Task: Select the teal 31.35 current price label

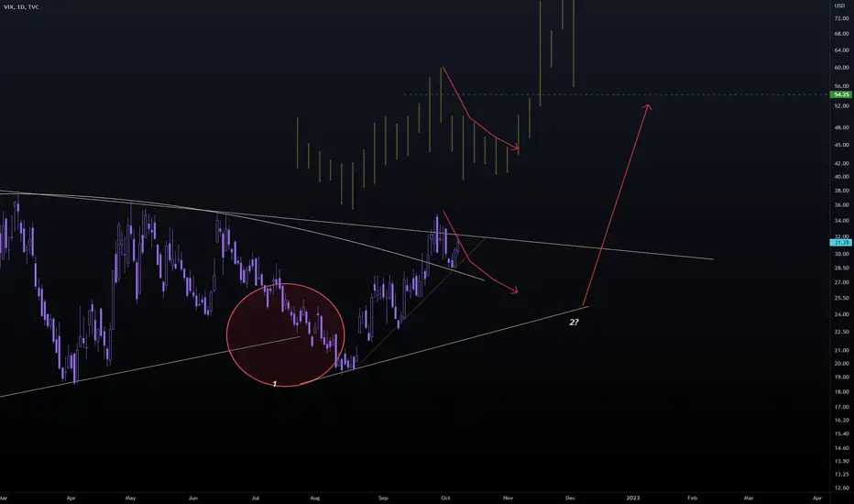Action: point(841,243)
